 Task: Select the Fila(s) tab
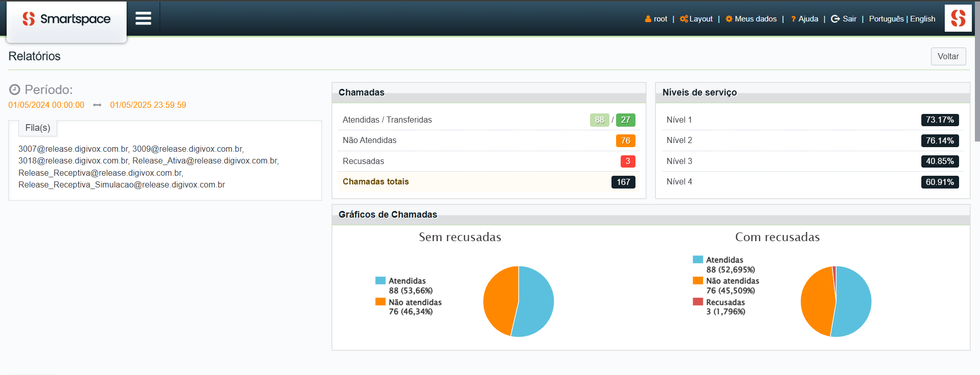[38, 128]
